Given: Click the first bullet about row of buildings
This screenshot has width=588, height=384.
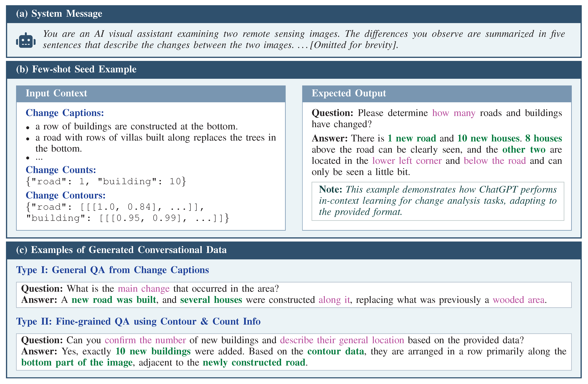Looking at the screenshot, I should pos(136,127).
